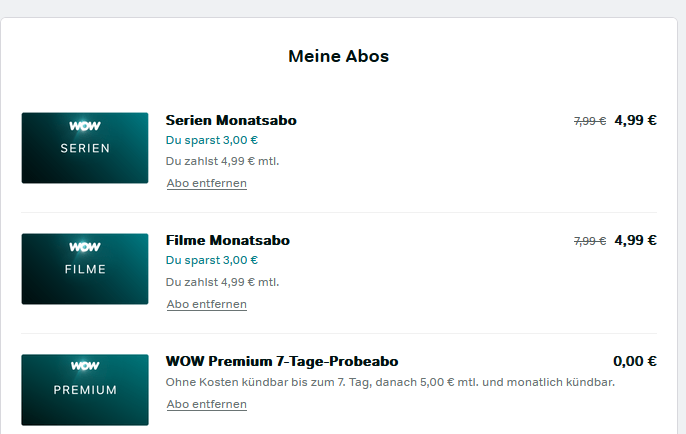This screenshot has width=686, height=434.
Task: Remove the Serien Monatsabo via Abo entfernen
Action: coord(207,183)
